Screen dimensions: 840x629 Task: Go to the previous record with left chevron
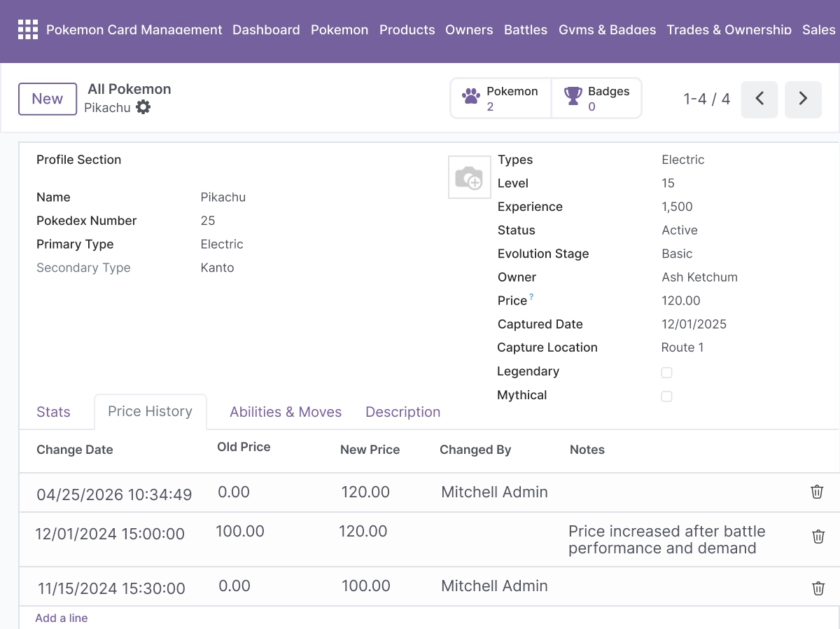(x=759, y=99)
